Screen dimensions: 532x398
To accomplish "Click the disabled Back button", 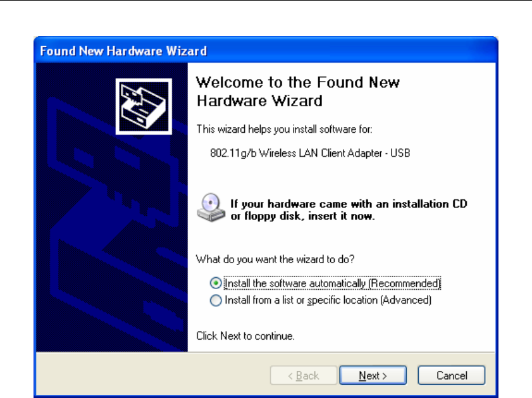I will (x=303, y=375).
